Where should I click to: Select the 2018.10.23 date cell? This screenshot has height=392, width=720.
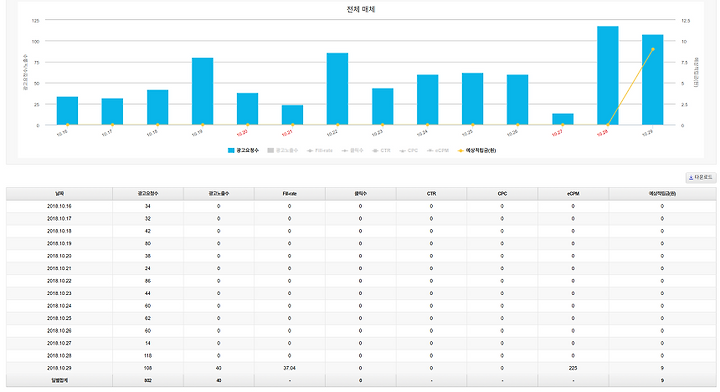(x=59, y=293)
